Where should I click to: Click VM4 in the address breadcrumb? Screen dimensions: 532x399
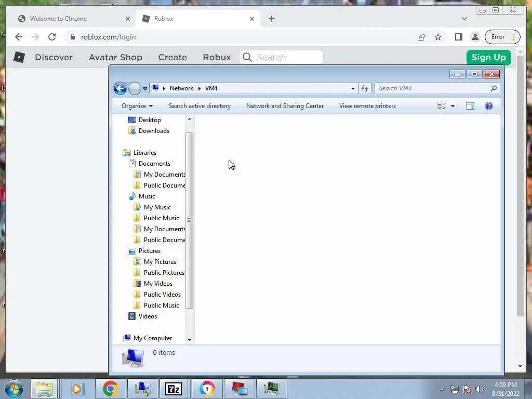211,88
